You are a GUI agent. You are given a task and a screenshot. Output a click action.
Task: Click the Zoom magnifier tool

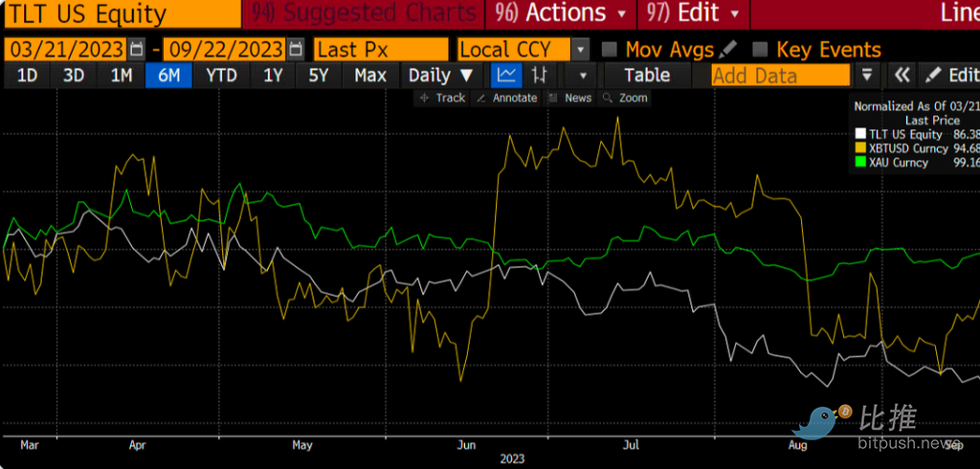click(625, 98)
